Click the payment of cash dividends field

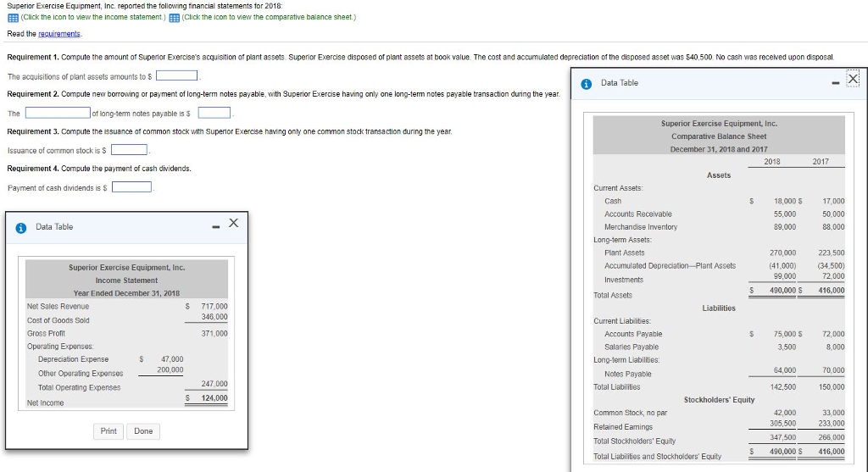132,187
